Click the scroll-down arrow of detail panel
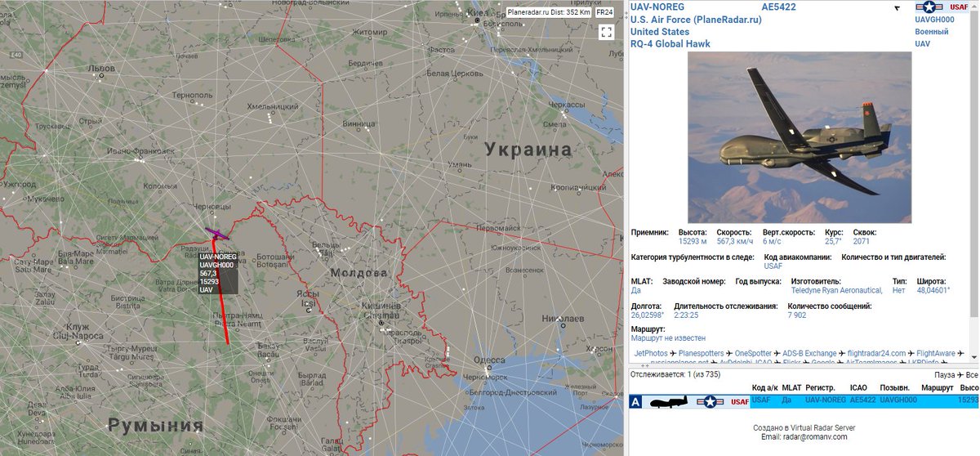The image size is (980, 456). pyautogui.click(x=974, y=356)
